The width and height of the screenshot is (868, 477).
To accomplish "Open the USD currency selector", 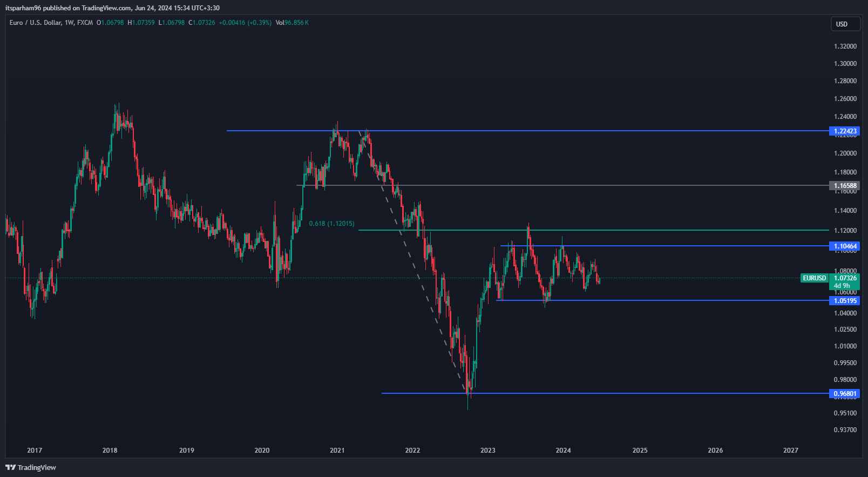I will pyautogui.click(x=845, y=24).
